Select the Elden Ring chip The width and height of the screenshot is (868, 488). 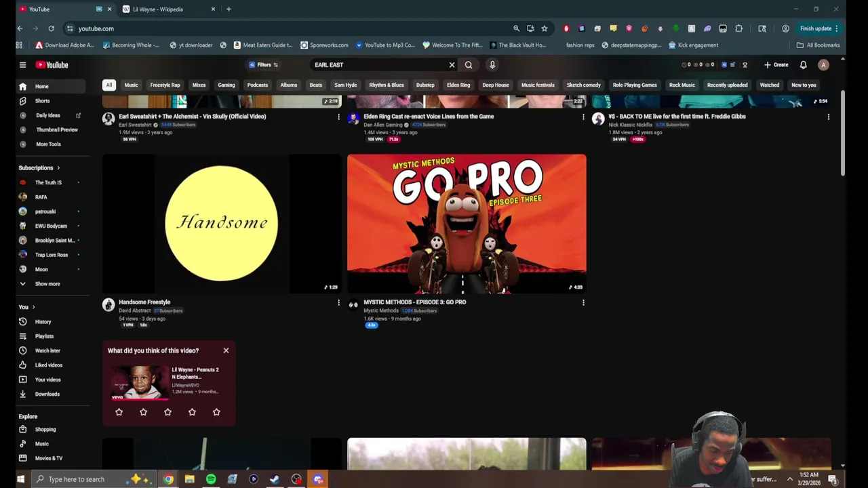click(x=458, y=85)
